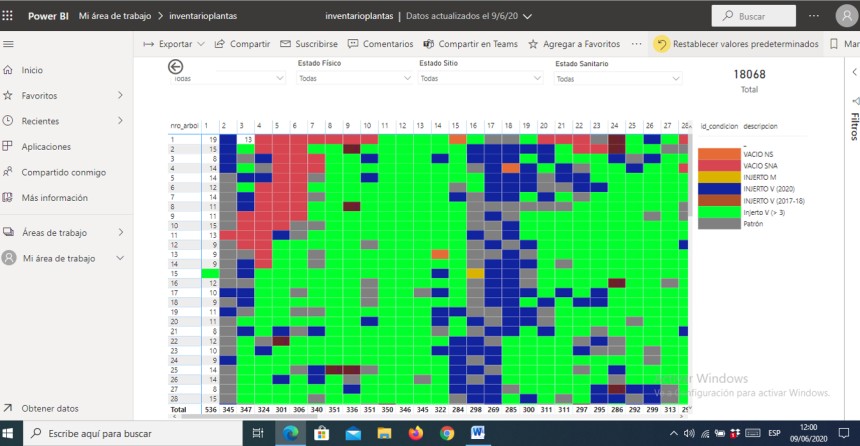Click the Compartir en Teams icon
The height and width of the screenshot is (446, 860).
[x=428, y=44]
